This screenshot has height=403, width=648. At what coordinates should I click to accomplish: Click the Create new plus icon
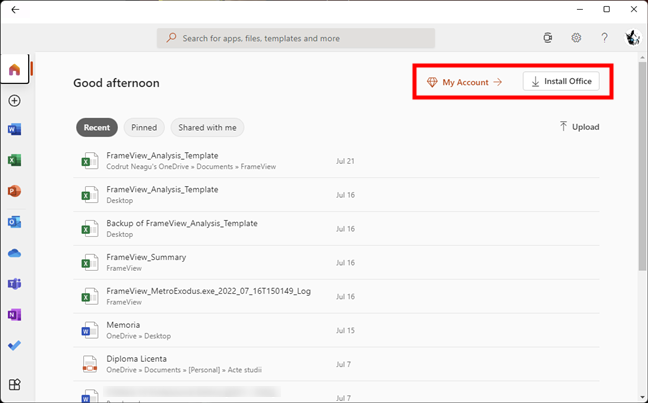(14, 100)
